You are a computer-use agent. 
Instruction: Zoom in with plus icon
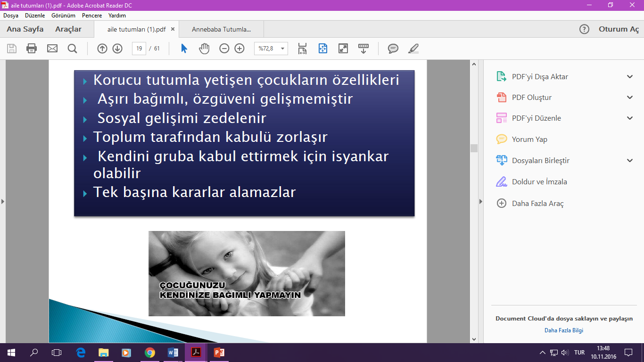(x=239, y=48)
